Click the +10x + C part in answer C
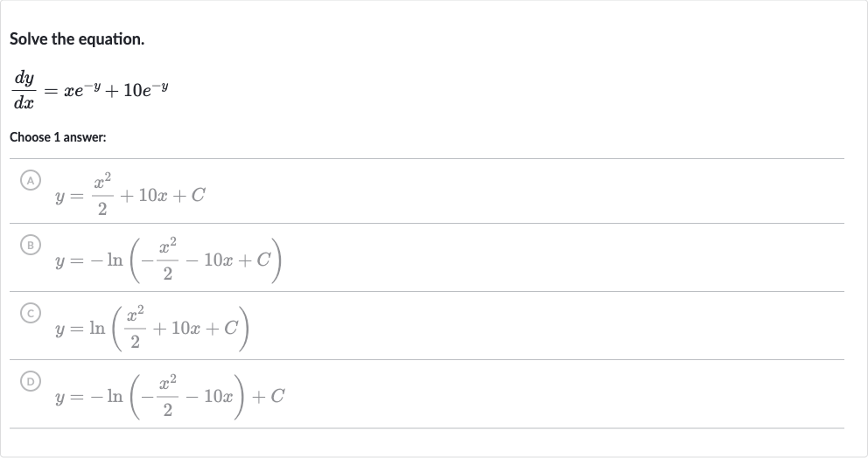 (x=195, y=328)
